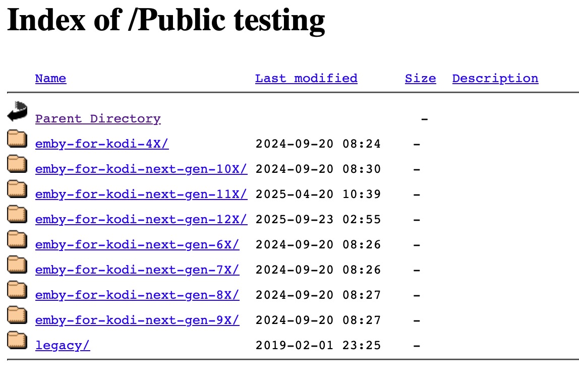The width and height of the screenshot is (579, 392).
Task: Sort listing by Last modified header
Action: [306, 79]
